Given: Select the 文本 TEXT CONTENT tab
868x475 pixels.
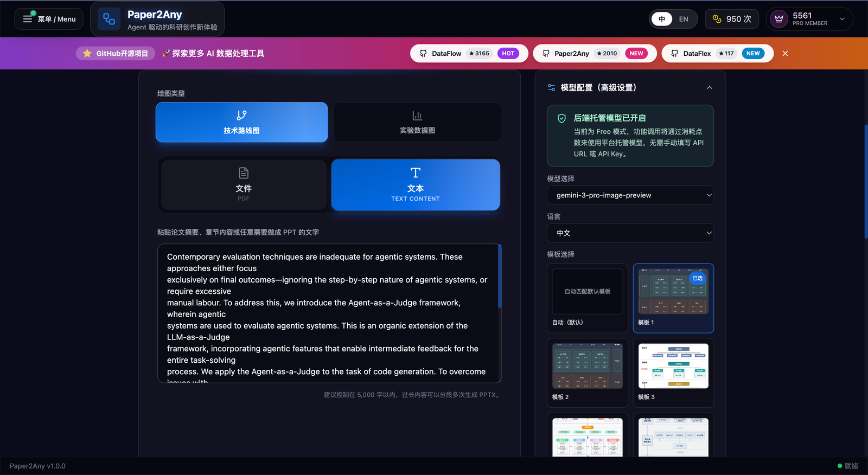Looking at the screenshot, I should pyautogui.click(x=416, y=184).
